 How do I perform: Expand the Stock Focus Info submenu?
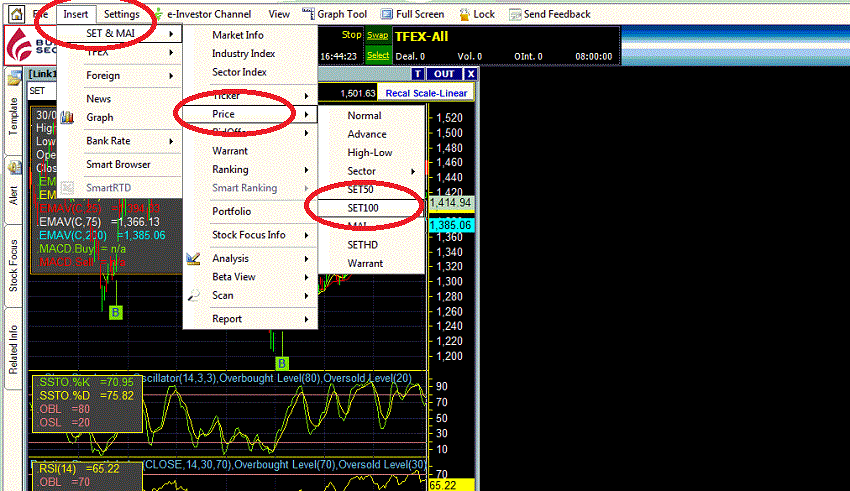[250, 235]
